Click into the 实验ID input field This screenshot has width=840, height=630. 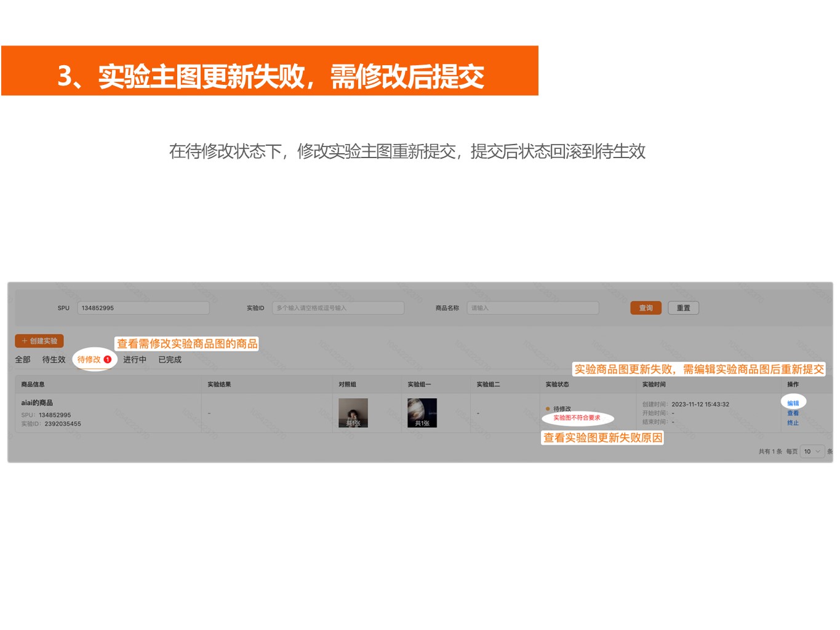tap(338, 308)
